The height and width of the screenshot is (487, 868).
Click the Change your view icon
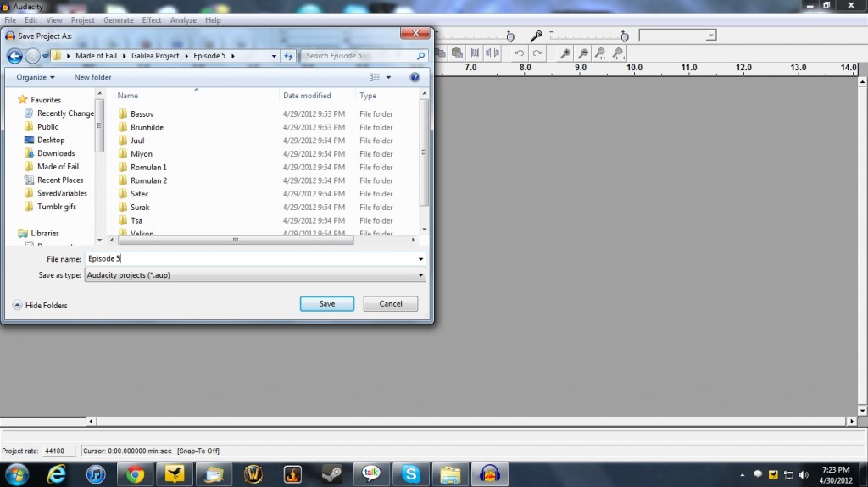pyautogui.click(x=375, y=77)
